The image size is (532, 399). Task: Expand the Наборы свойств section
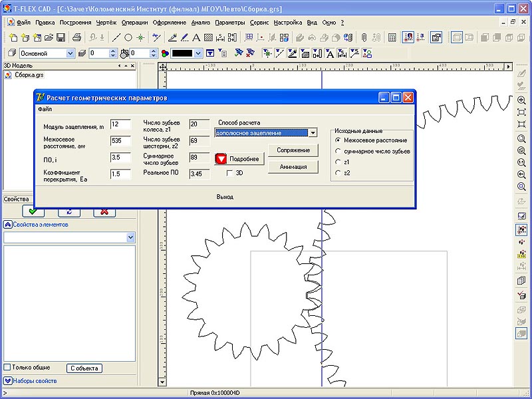(7, 380)
